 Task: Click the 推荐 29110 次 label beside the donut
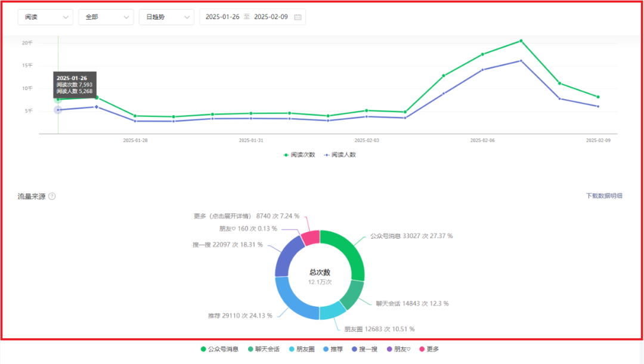(x=231, y=315)
